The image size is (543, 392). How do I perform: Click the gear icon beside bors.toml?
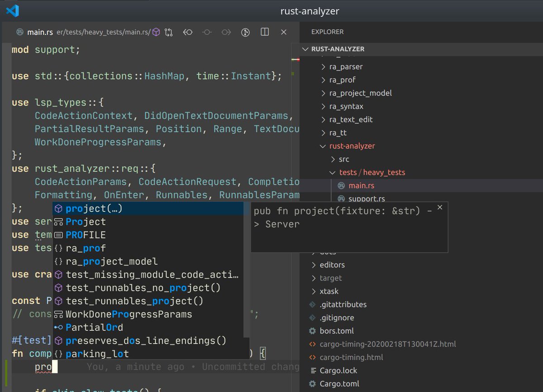click(312, 331)
